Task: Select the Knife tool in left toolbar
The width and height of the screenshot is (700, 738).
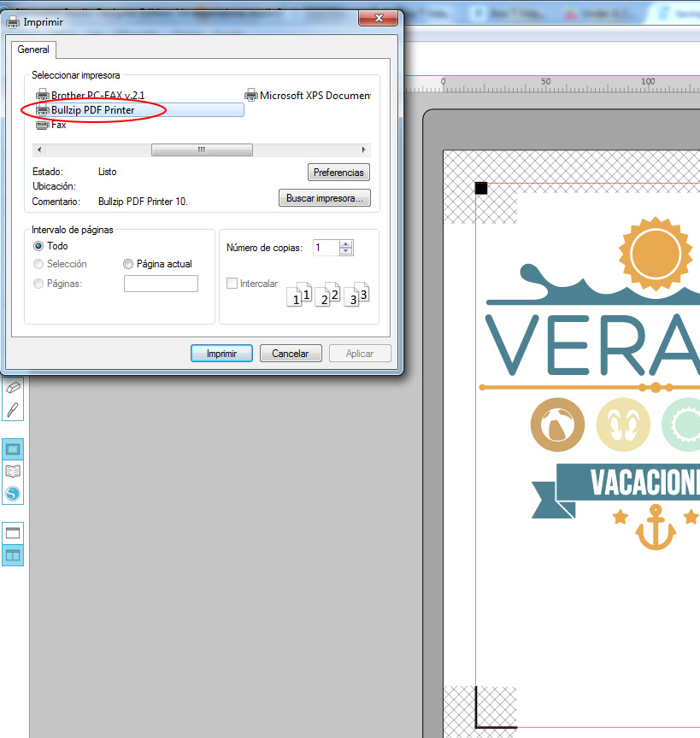Action: (13, 410)
